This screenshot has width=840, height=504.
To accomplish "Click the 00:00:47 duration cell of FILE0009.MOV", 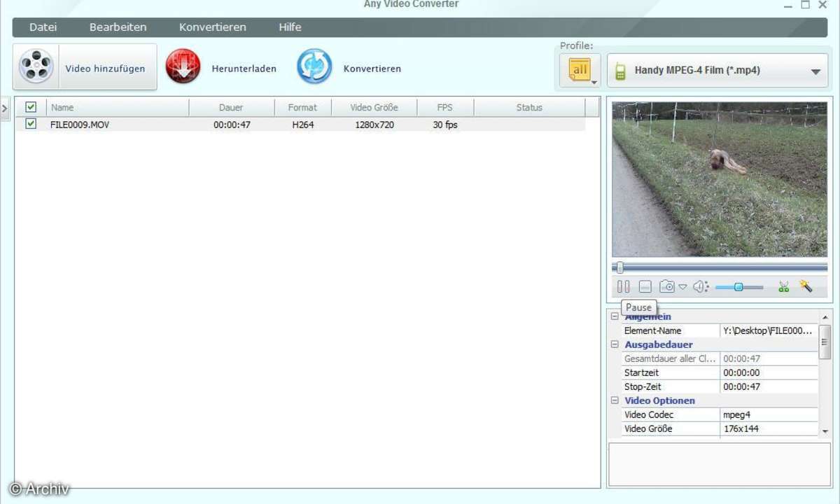I will 232,125.
